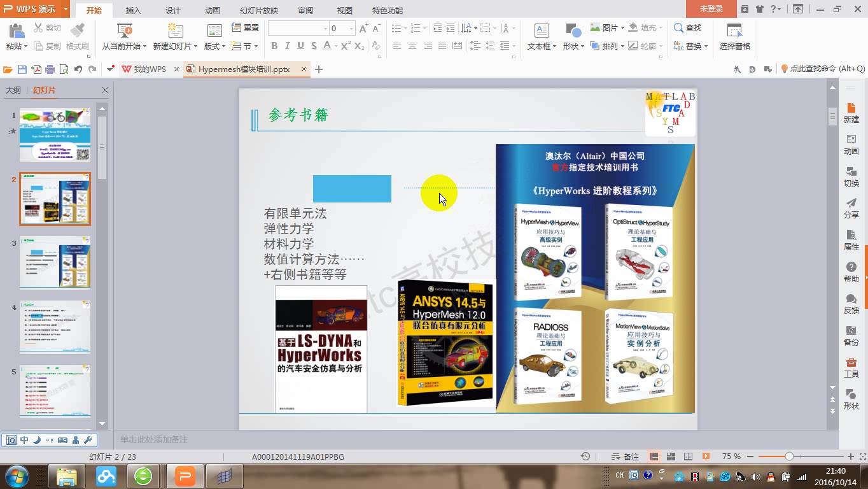The height and width of the screenshot is (489, 868).
Task: Insert Picture (图片) icon
Action: (595, 28)
